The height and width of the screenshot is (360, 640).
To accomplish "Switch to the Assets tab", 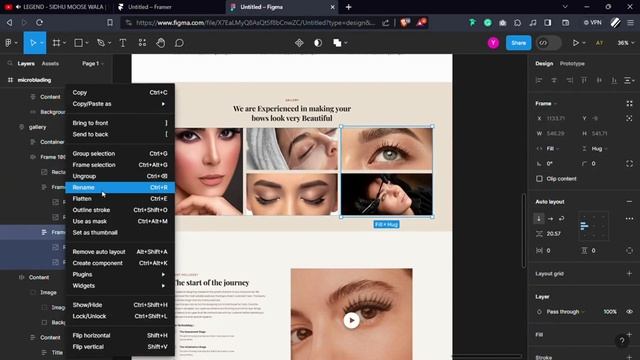I will [x=50, y=64].
